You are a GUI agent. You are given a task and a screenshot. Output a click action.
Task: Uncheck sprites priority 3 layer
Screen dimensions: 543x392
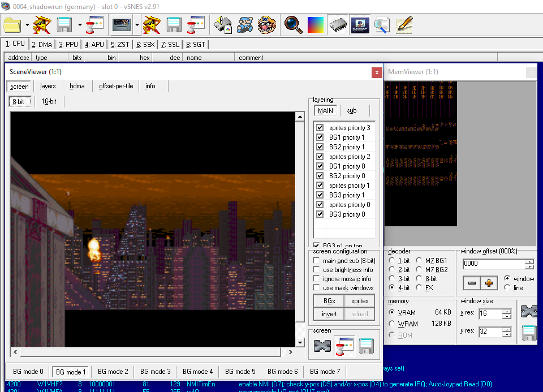click(x=320, y=128)
